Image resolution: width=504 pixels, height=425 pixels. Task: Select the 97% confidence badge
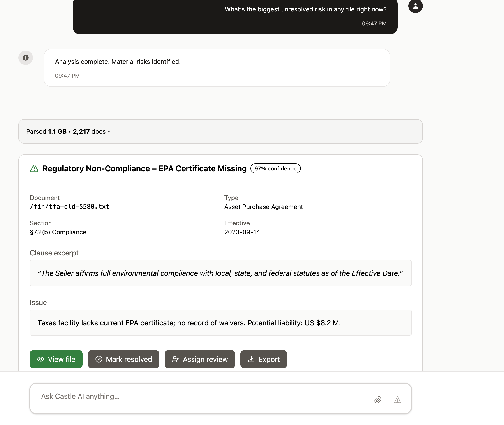click(x=275, y=168)
